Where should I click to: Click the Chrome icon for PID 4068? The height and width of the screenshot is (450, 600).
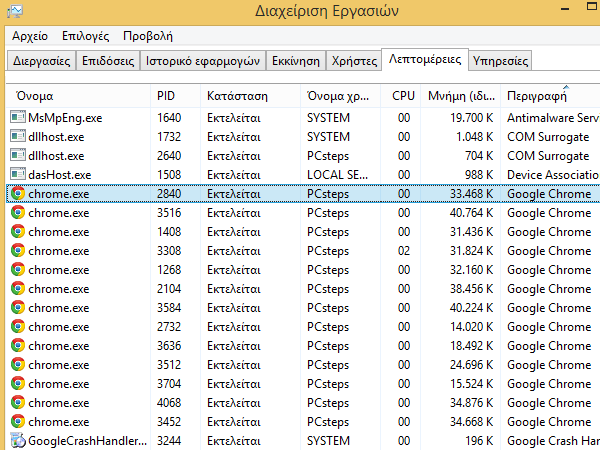tap(18, 403)
